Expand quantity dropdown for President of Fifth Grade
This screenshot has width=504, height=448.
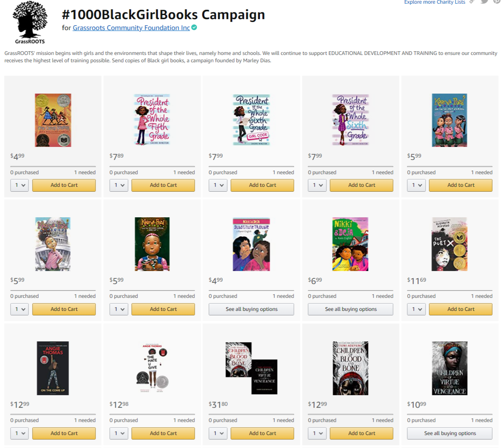[119, 185]
